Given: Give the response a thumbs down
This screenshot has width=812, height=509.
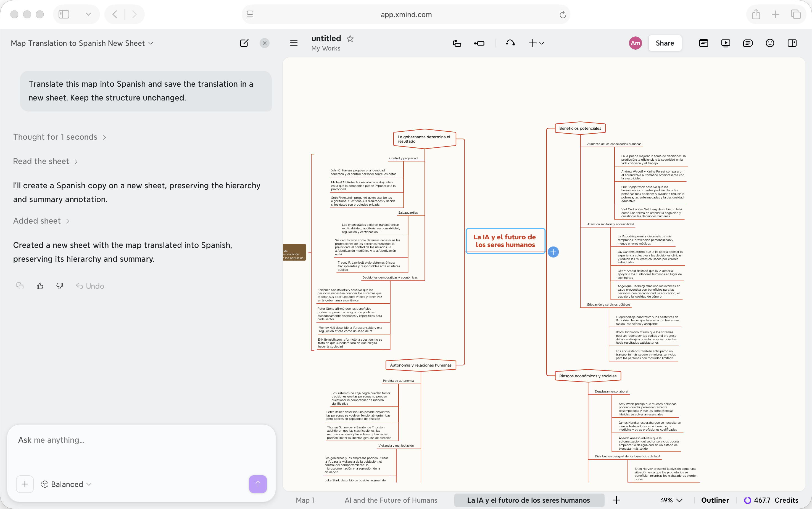Looking at the screenshot, I should (x=60, y=286).
